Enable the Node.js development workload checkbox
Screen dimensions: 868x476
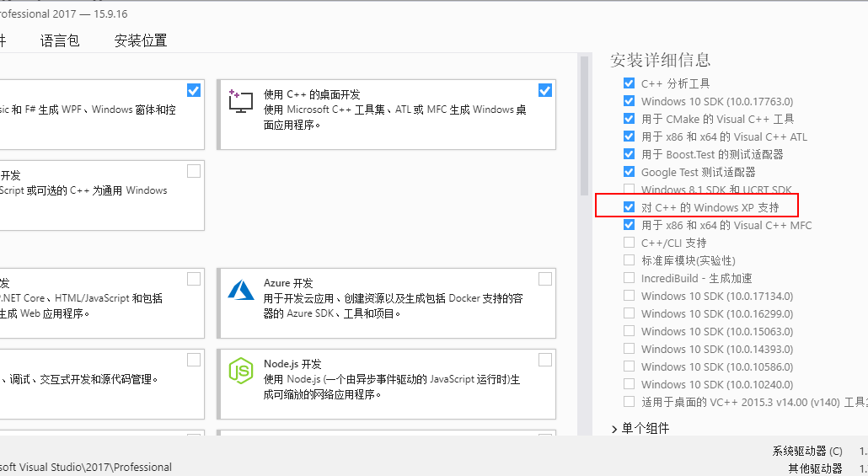click(x=544, y=360)
